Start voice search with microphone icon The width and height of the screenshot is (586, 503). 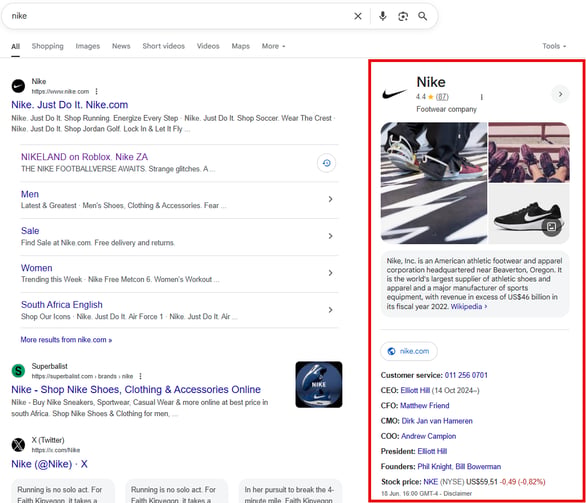(382, 16)
